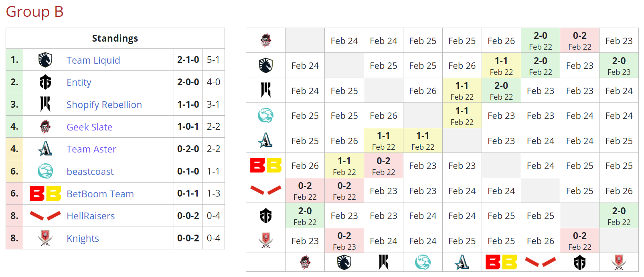This screenshot has height=277, width=644.
Task: Click the Knights logo in standings
Action: (45, 238)
